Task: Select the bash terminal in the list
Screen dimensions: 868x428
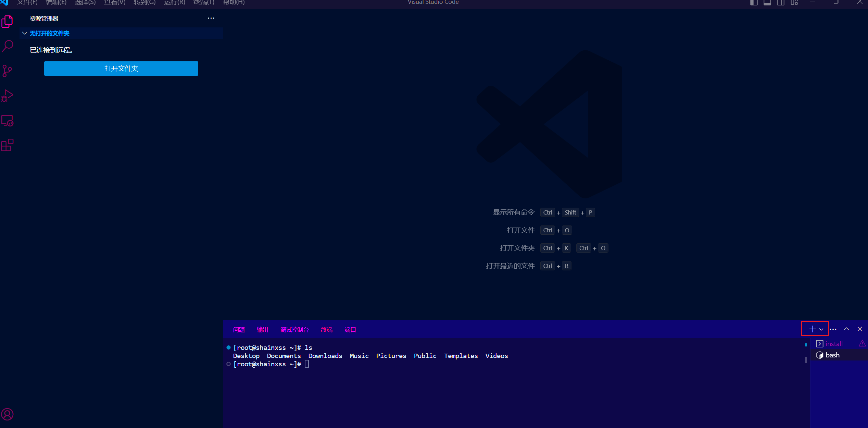Action: point(839,355)
